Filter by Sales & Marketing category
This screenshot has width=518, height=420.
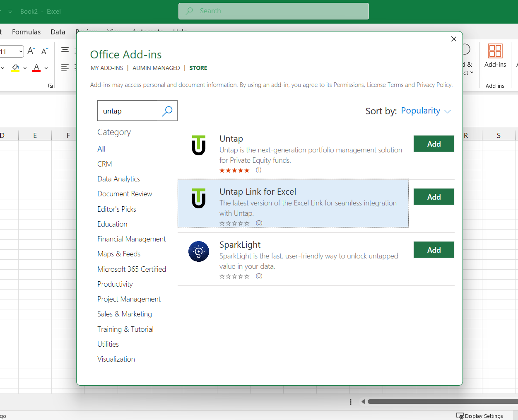[125, 314]
